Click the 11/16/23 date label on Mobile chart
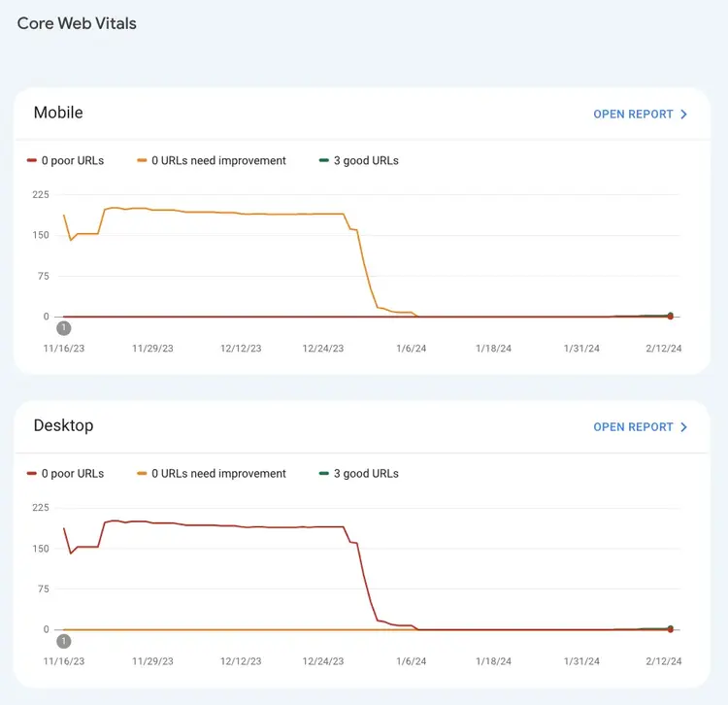Screen dimensions: 728x705 pos(64,349)
